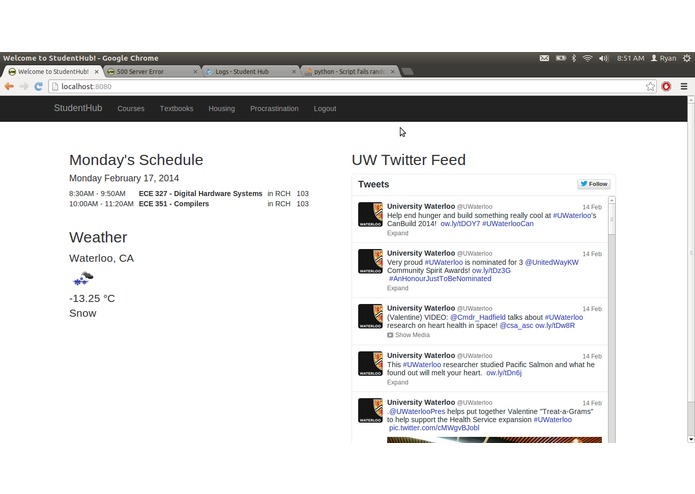Click the volume speaker icon

tap(604, 58)
